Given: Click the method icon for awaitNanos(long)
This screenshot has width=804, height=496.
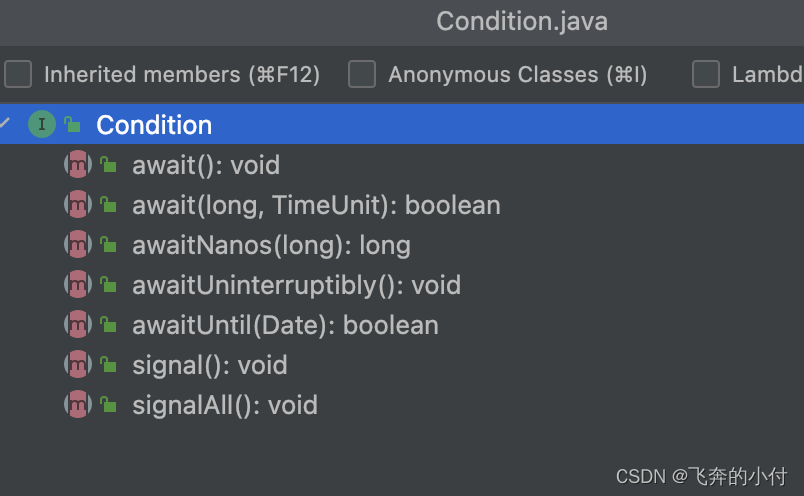Looking at the screenshot, I should [x=77, y=245].
